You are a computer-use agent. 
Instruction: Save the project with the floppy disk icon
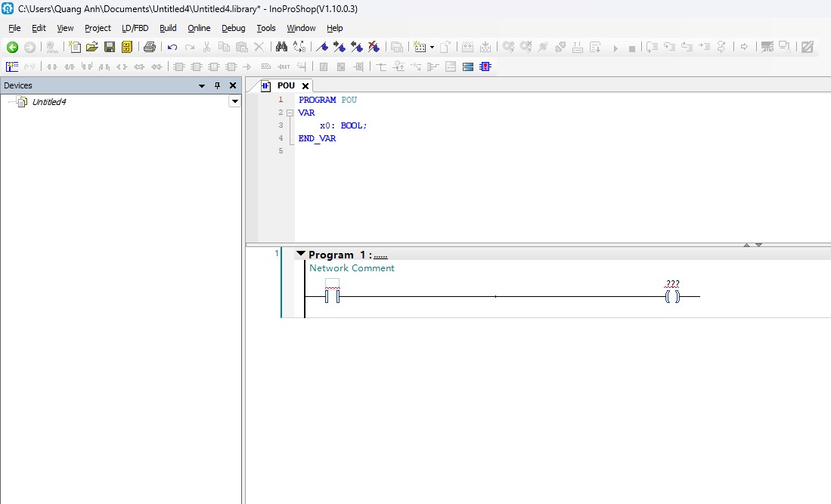click(109, 47)
